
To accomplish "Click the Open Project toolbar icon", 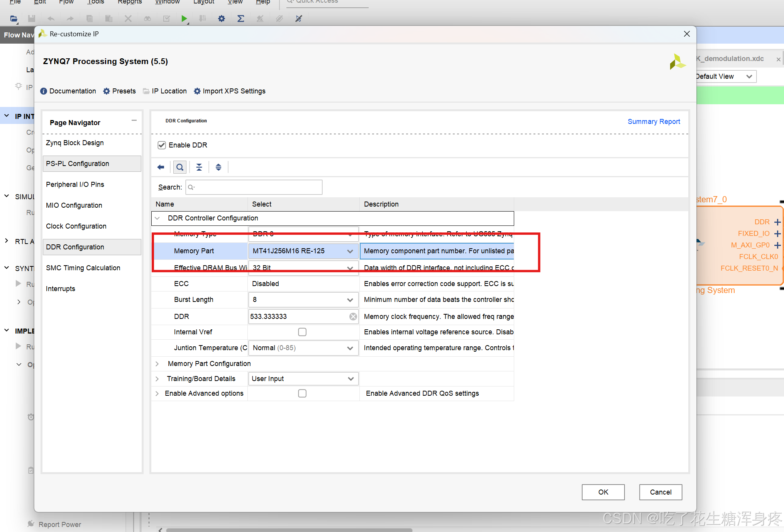I will pos(14,18).
